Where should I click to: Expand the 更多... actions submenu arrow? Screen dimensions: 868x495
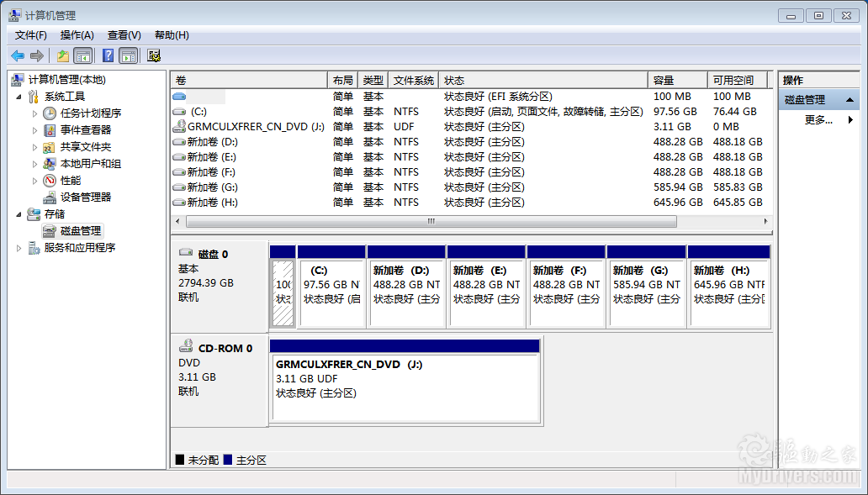(849, 120)
